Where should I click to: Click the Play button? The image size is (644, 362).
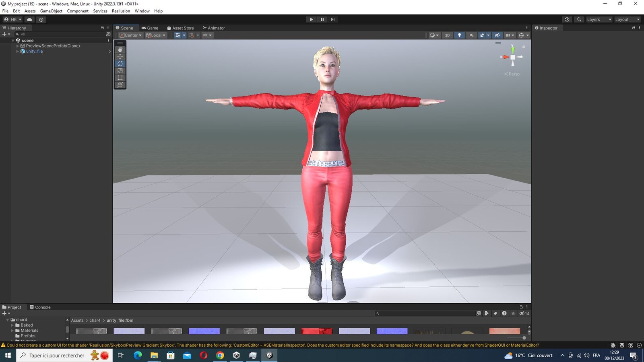(x=311, y=19)
